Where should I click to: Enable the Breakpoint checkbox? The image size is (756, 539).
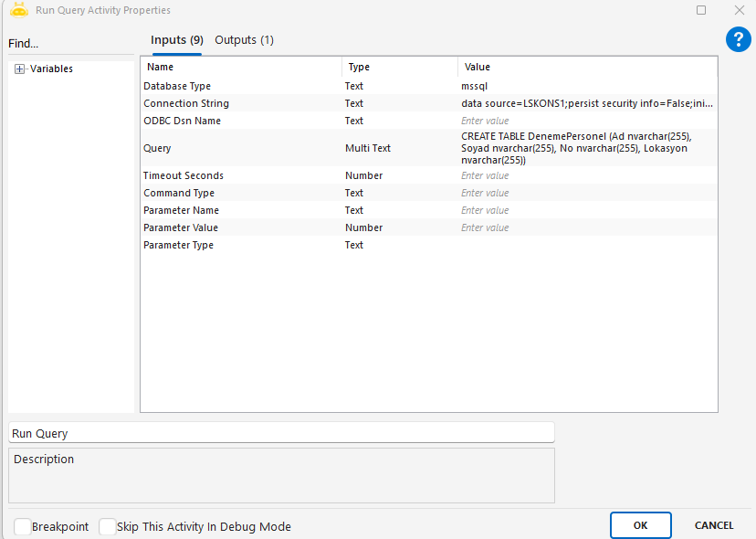23,527
